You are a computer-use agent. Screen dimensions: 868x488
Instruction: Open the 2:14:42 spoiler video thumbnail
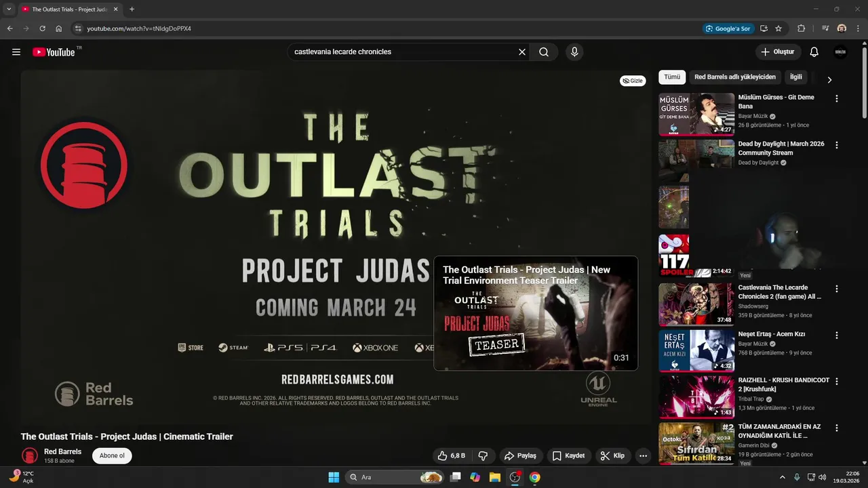(696, 256)
